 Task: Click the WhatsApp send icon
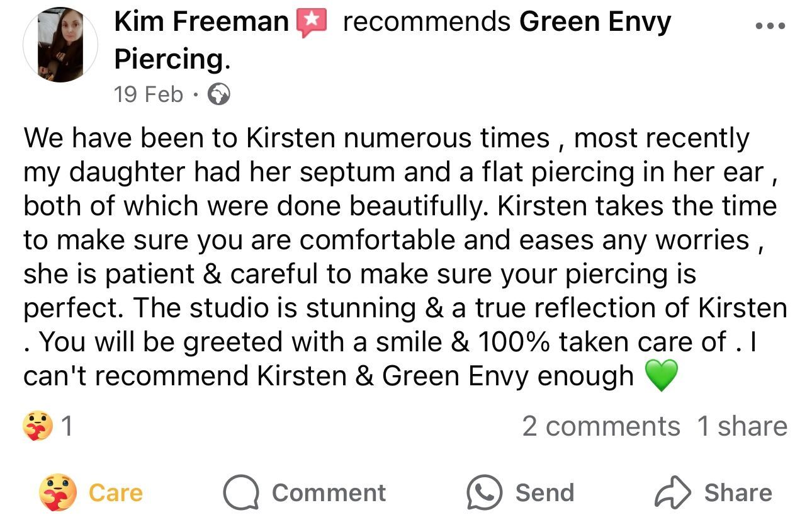[x=484, y=492]
